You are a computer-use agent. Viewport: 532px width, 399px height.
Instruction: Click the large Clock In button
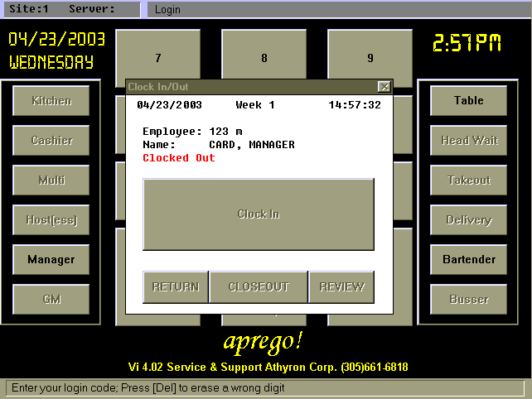pos(259,214)
